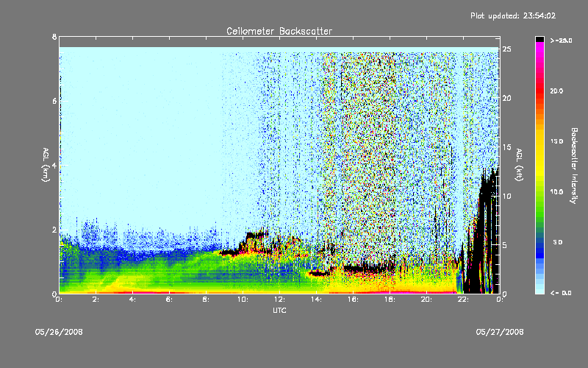The height and width of the screenshot is (368, 588).
Task: Click the 'UTC' time axis label
Action: [x=279, y=310]
